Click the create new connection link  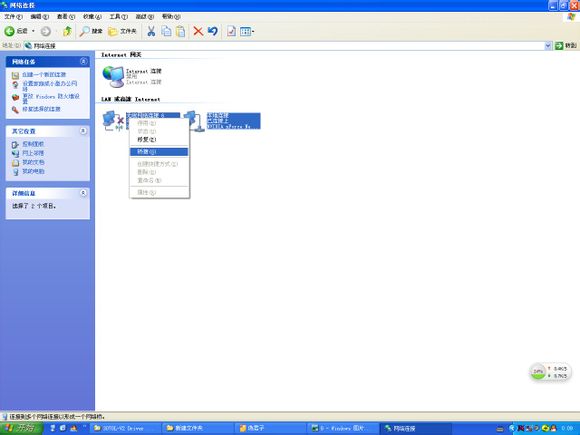point(44,75)
